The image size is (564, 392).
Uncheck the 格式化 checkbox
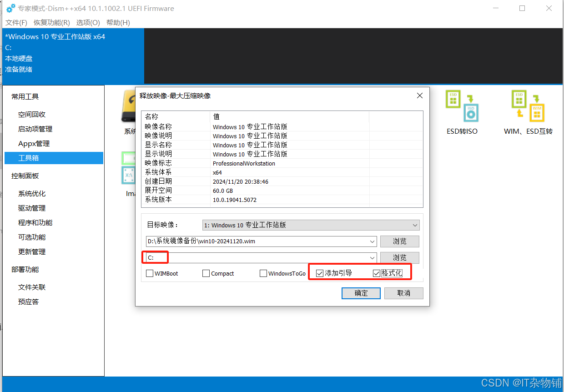(377, 273)
